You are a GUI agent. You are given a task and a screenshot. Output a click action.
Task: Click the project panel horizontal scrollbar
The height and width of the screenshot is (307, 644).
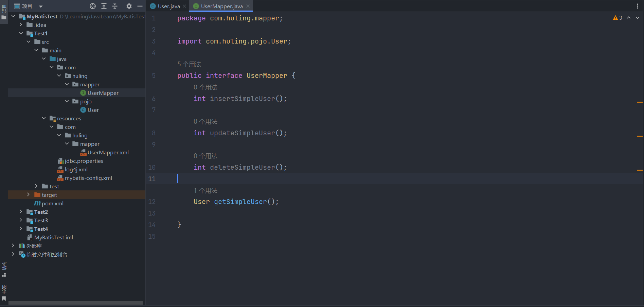tap(75, 303)
